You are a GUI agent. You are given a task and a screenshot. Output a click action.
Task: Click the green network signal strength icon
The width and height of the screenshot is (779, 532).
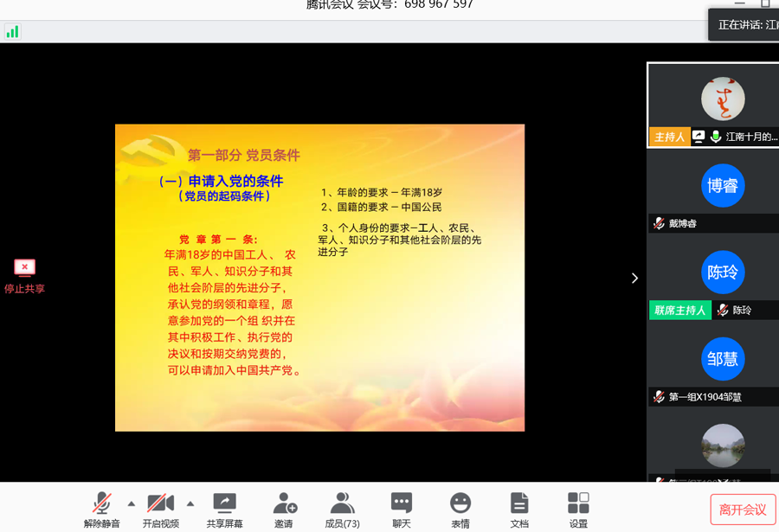tap(12, 32)
